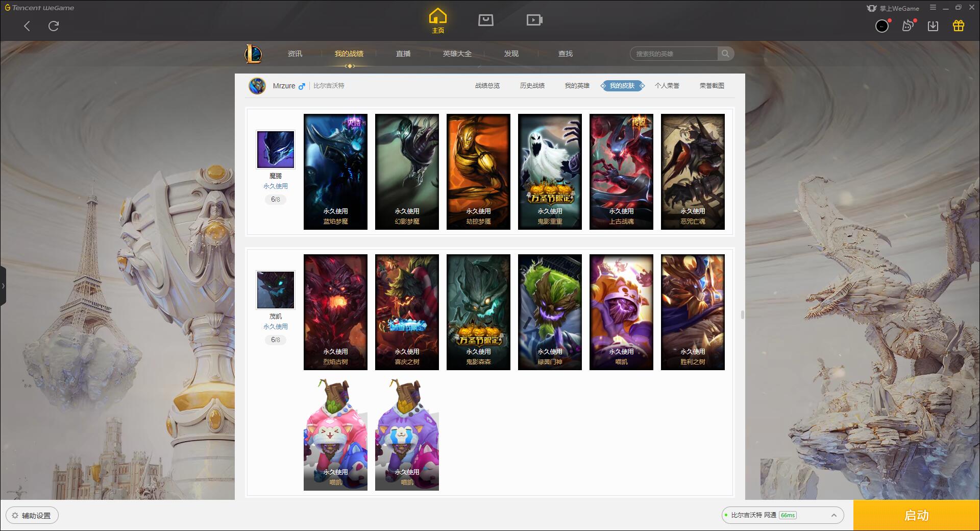This screenshot has height=531, width=980.
Task: Open the 我的英雄 sub-tab
Action: (x=577, y=86)
